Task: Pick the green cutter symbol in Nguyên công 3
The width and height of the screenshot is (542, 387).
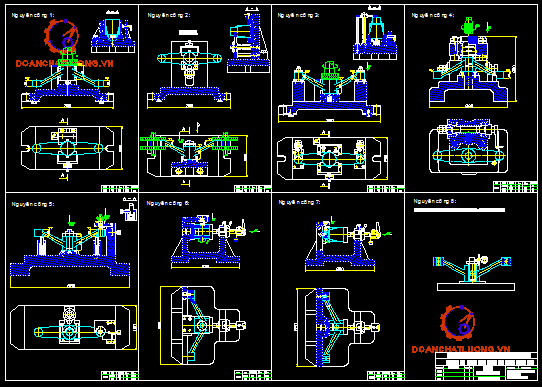Action: click(x=331, y=71)
